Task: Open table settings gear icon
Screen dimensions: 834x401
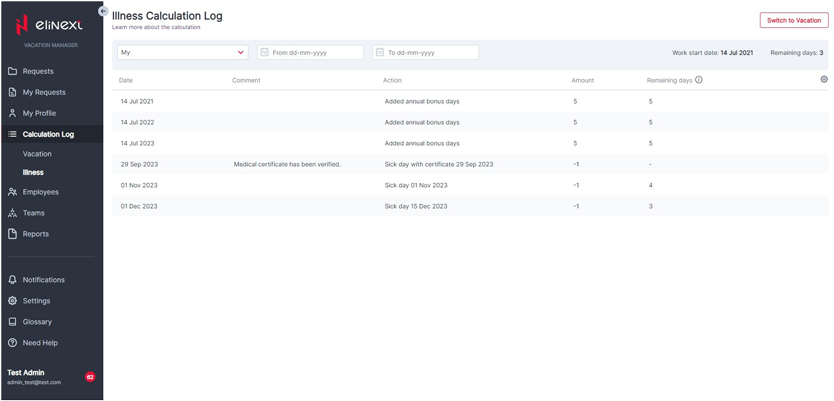Action: pos(824,79)
